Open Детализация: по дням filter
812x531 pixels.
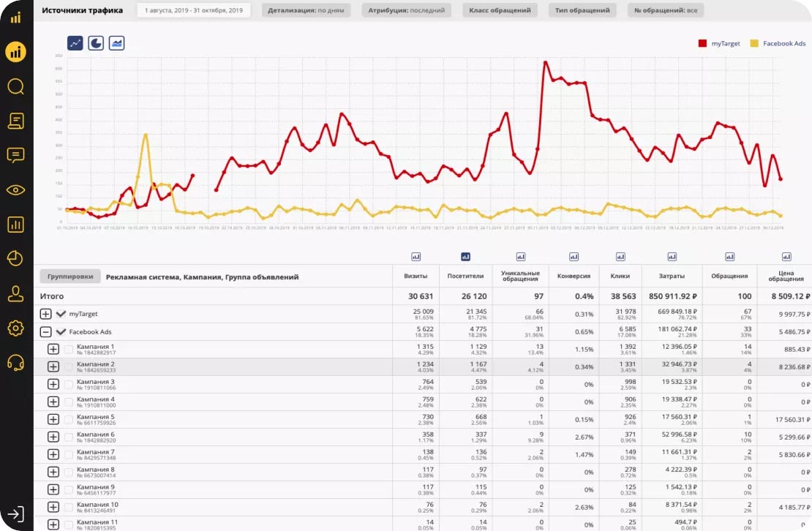(x=306, y=10)
